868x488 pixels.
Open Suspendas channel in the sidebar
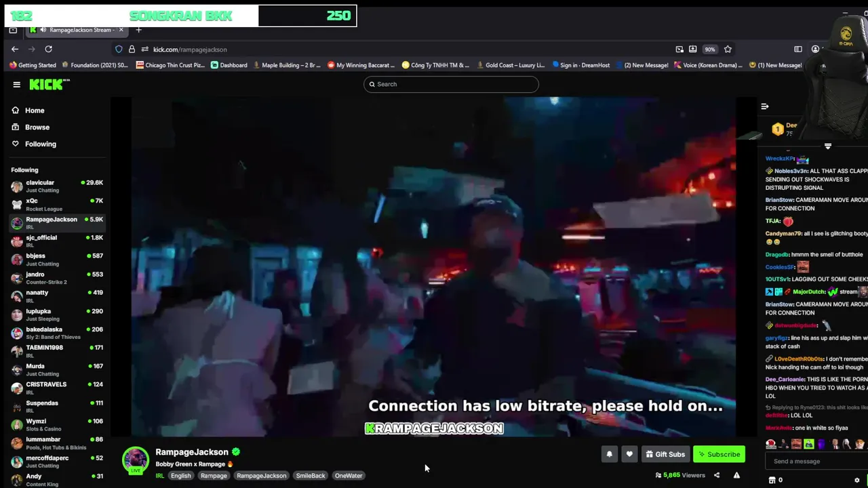(x=57, y=407)
